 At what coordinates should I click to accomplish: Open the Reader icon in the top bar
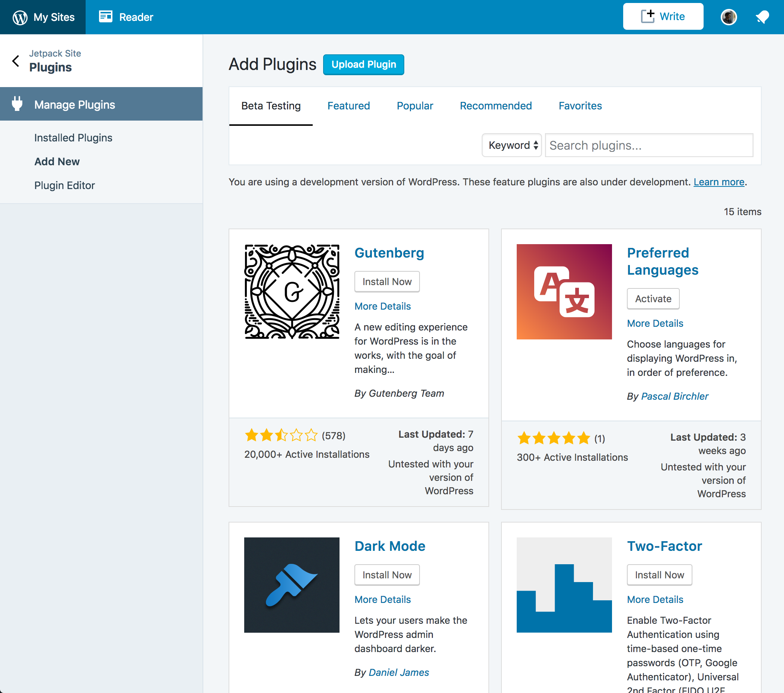[x=105, y=17]
